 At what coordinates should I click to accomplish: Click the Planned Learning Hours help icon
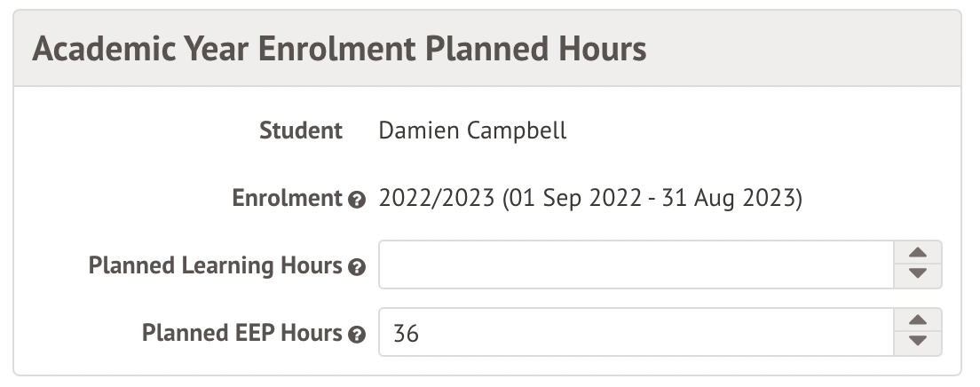coord(357,266)
